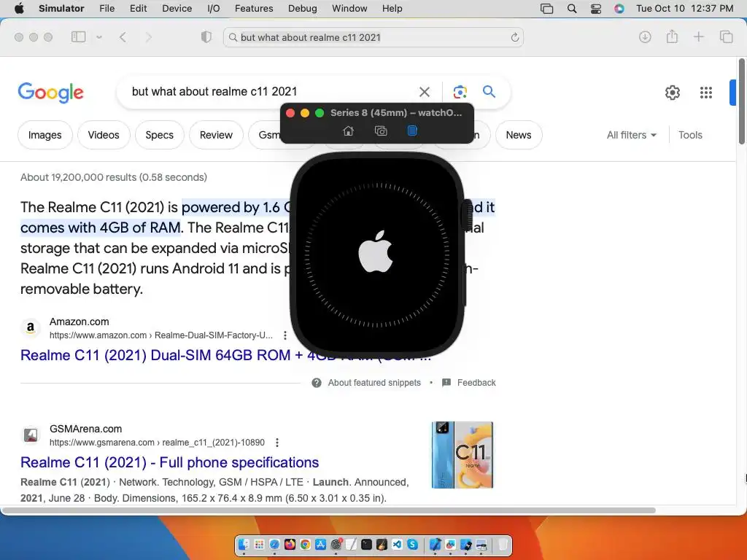Screen dimensions: 747x560
Task: Click the vertical scrollbar of the Safari page
Action: pyautogui.click(x=742, y=101)
